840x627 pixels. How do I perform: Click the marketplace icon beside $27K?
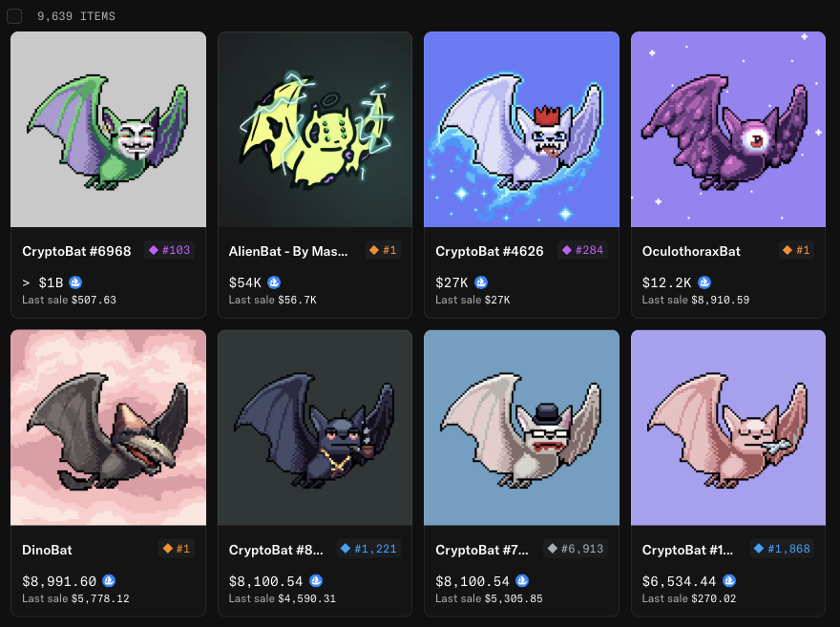(x=481, y=282)
